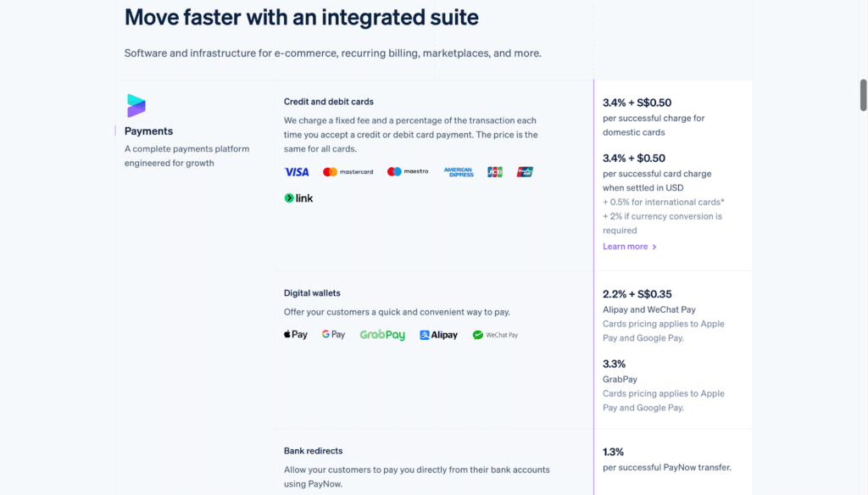The image size is (868, 495).
Task: Click the Digital wallets heading
Action: click(x=312, y=293)
